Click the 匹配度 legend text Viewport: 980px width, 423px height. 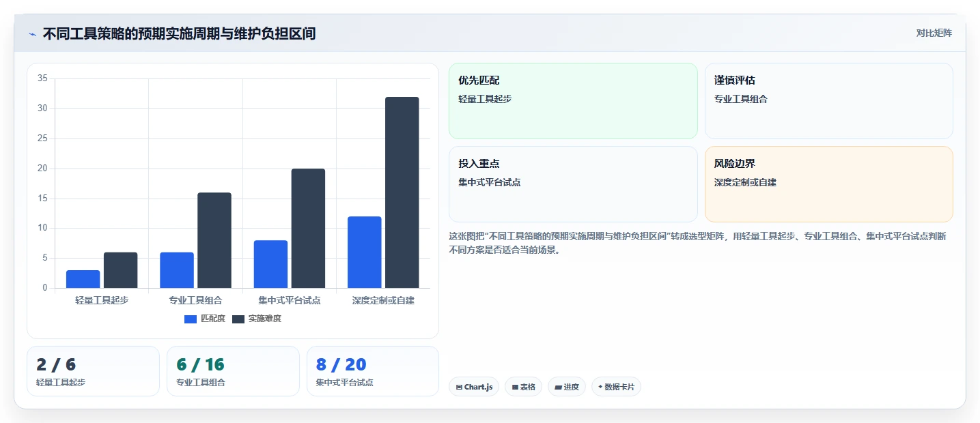tap(213, 319)
